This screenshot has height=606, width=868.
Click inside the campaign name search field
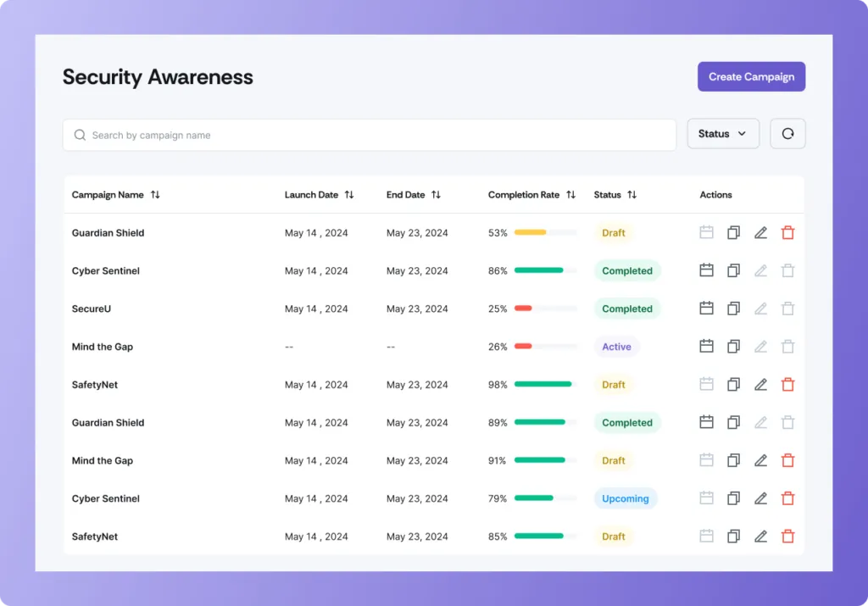254,134
